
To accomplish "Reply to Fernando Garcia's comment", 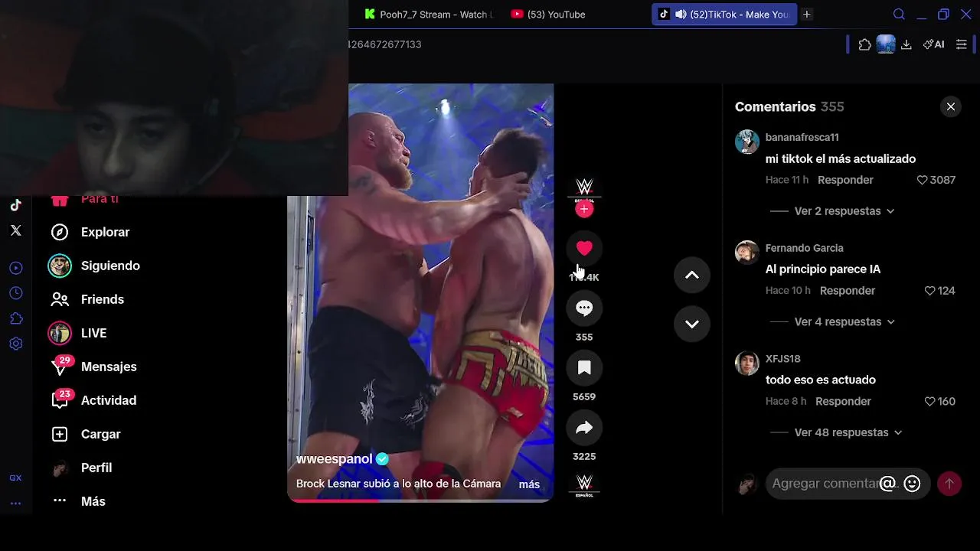I will [847, 291].
